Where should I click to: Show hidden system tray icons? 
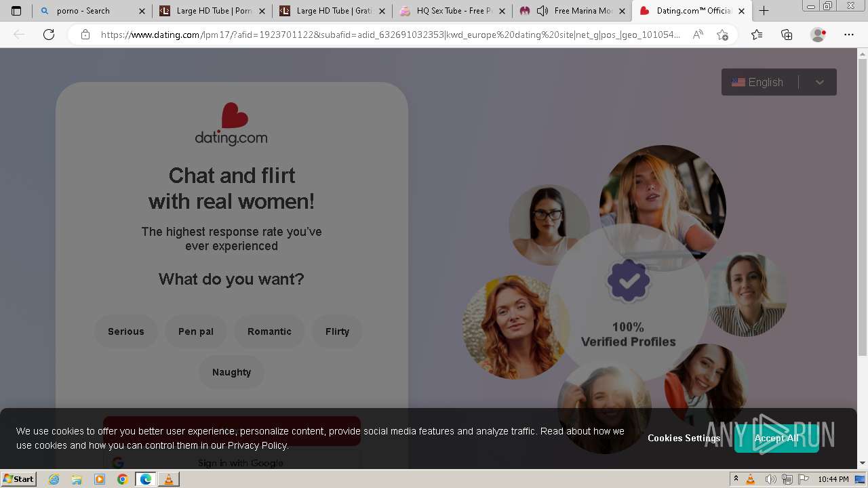click(x=736, y=479)
